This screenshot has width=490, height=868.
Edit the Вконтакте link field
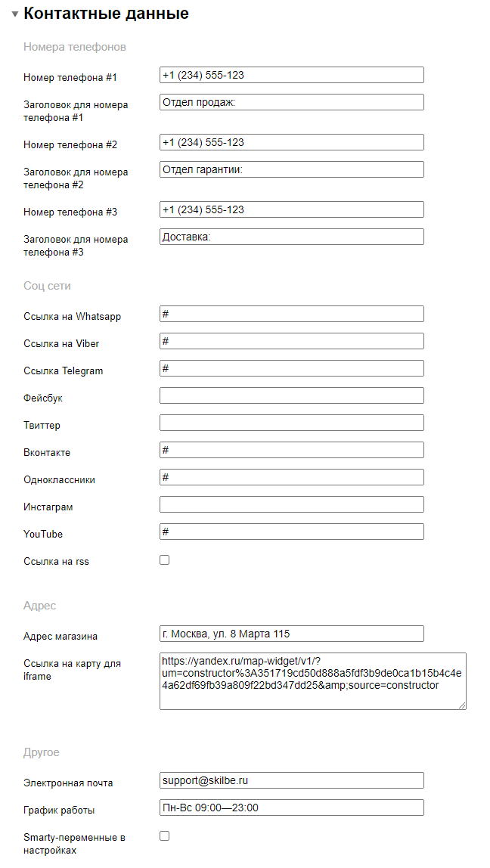coord(291,450)
